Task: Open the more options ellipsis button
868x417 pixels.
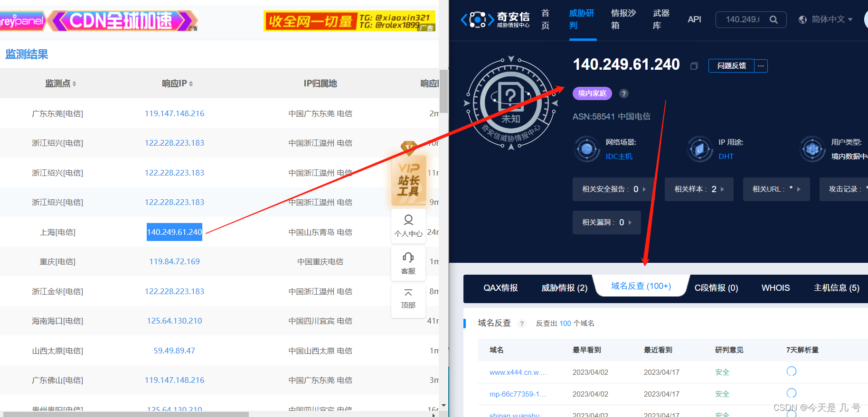Action: pos(761,66)
